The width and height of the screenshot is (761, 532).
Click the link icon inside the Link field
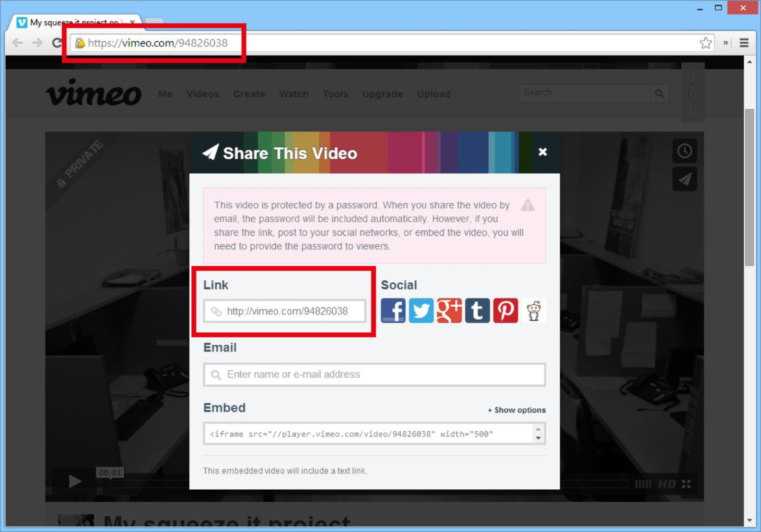[216, 311]
